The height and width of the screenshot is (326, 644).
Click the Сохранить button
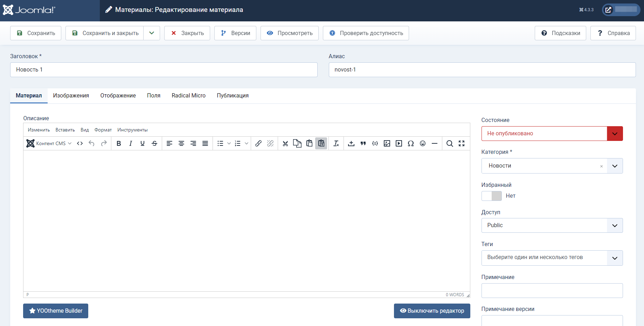tap(36, 33)
